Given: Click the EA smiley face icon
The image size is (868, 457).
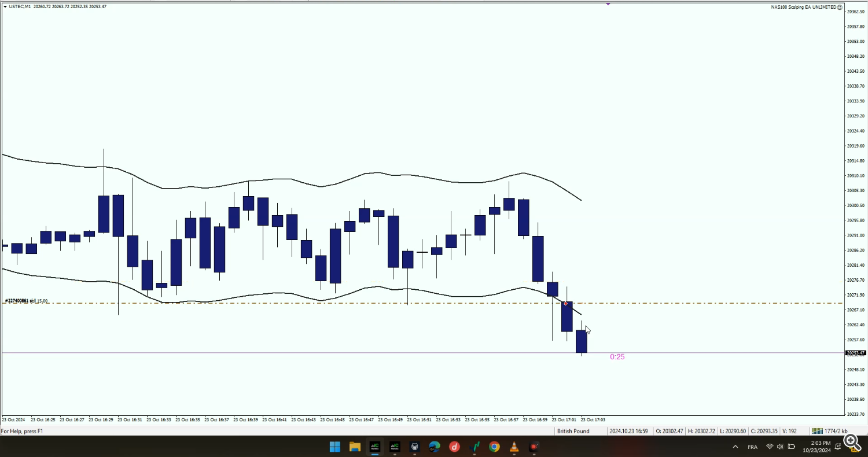Looking at the screenshot, I should click(840, 7).
